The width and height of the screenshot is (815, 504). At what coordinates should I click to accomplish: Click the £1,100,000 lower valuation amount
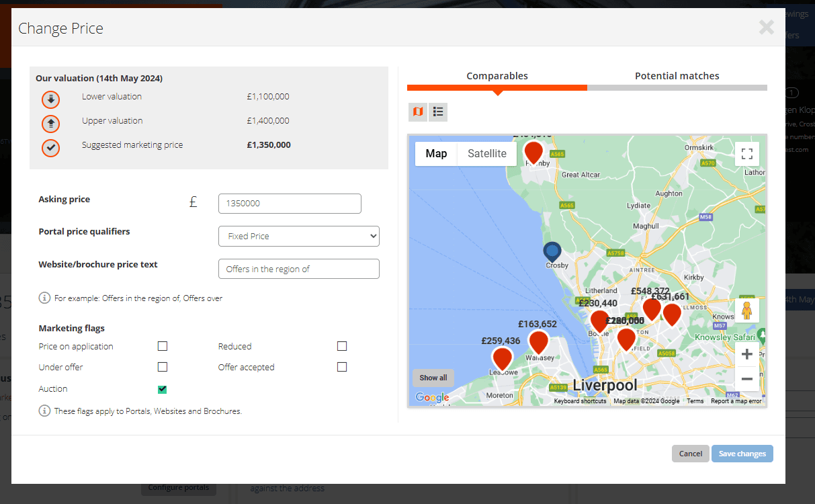pos(268,97)
